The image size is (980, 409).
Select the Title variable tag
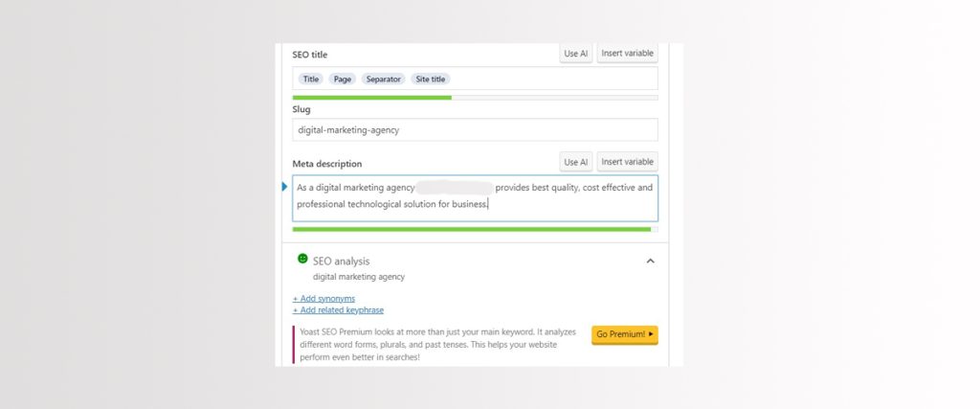point(310,80)
